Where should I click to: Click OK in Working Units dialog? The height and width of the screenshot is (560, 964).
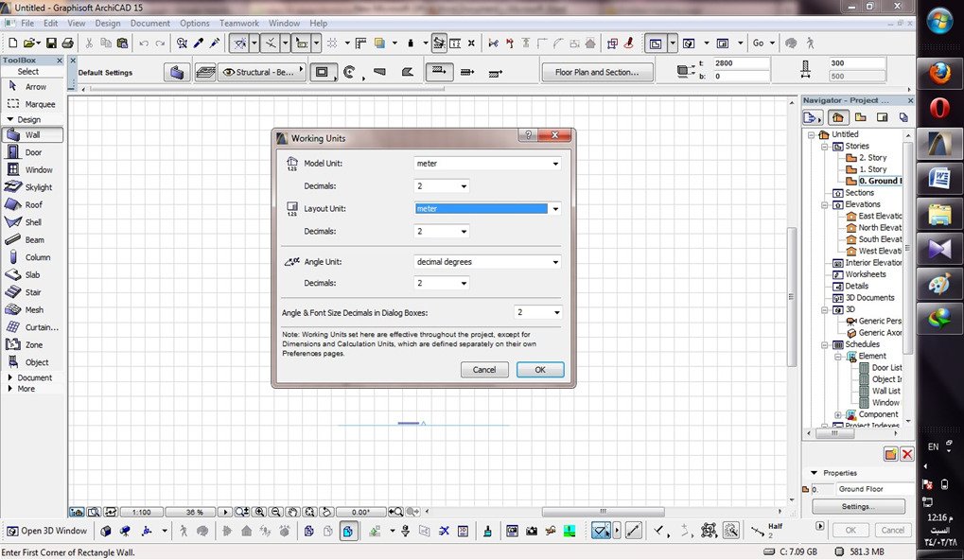540,370
